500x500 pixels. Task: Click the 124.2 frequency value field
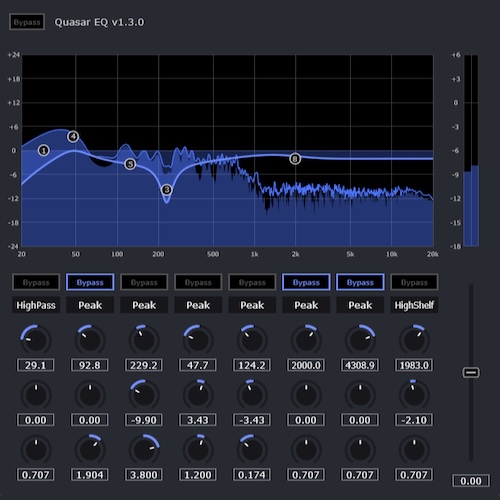pyautogui.click(x=252, y=365)
